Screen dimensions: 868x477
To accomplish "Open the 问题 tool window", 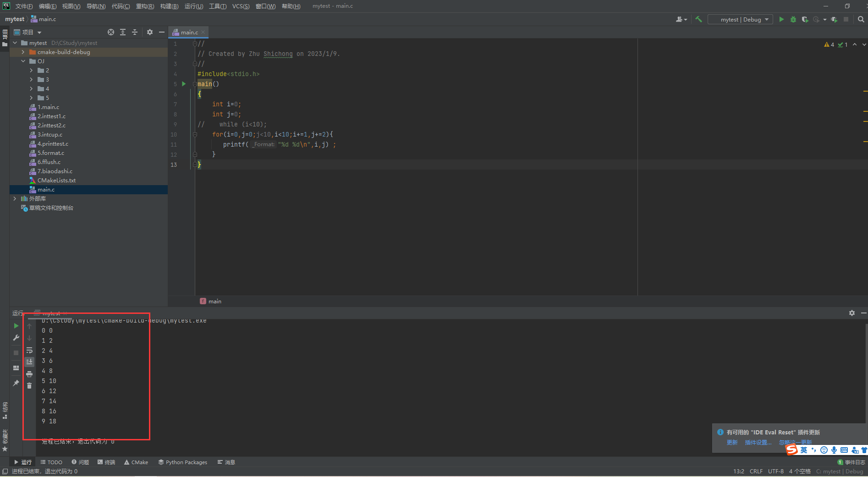I will (x=80, y=462).
